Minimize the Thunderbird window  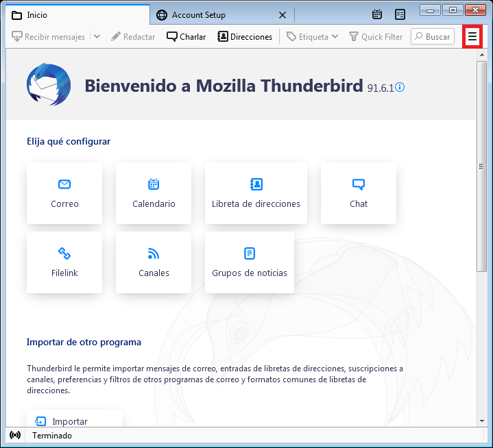430,10
